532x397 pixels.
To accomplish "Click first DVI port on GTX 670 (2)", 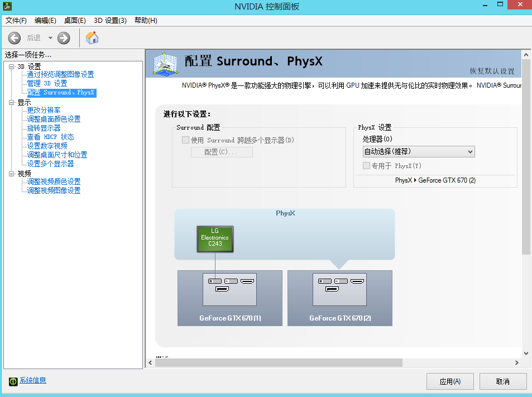I will coord(325,281).
